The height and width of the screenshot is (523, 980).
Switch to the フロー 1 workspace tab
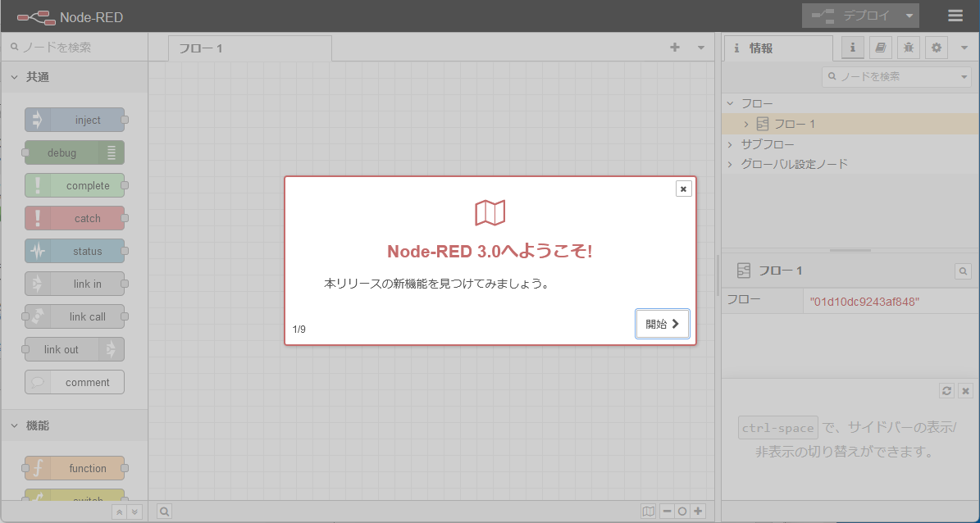click(250, 48)
